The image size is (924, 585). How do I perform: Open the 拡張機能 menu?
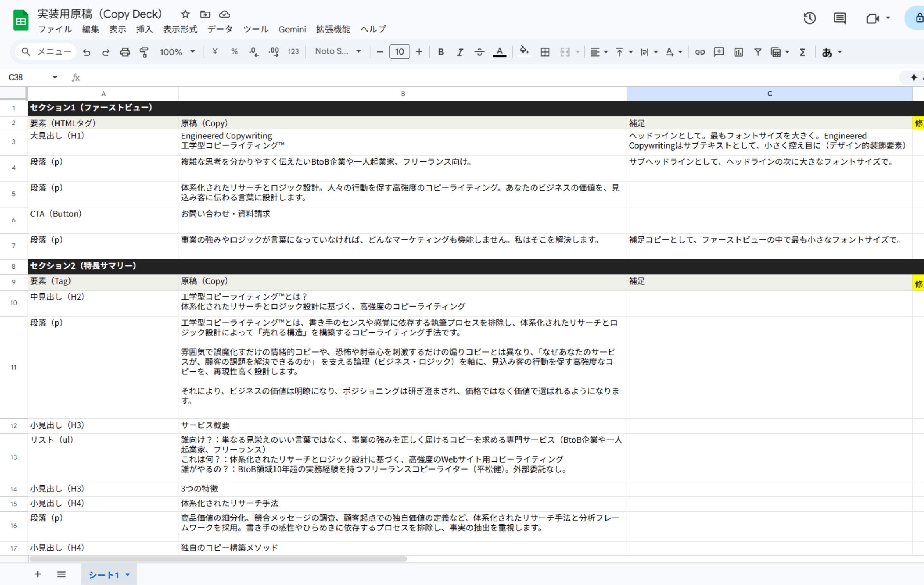(333, 29)
